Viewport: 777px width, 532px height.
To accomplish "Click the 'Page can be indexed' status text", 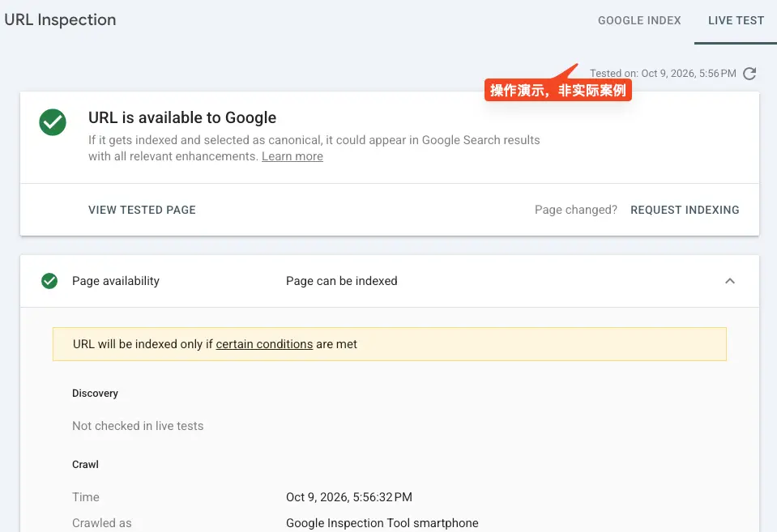I will click(x=341, y=281).
